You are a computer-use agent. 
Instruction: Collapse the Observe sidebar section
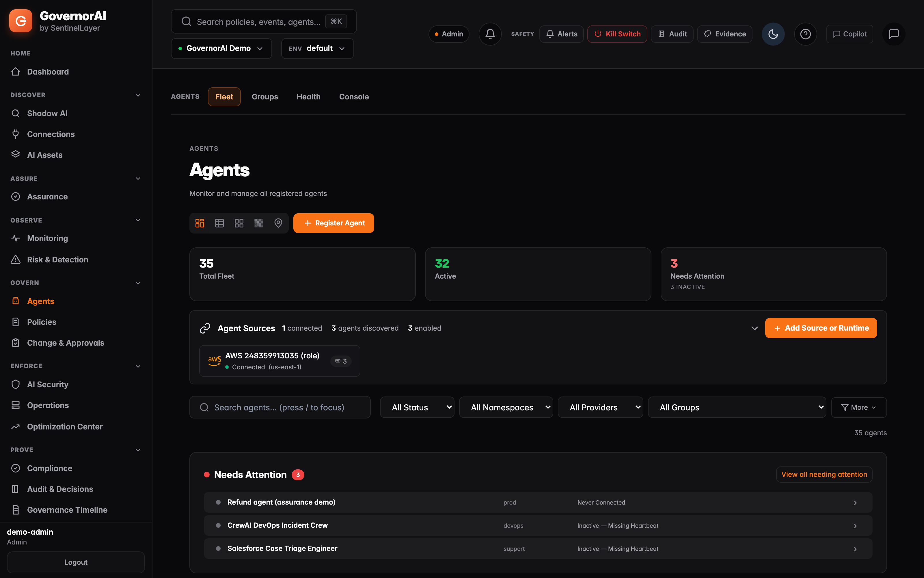click(138, 220)
